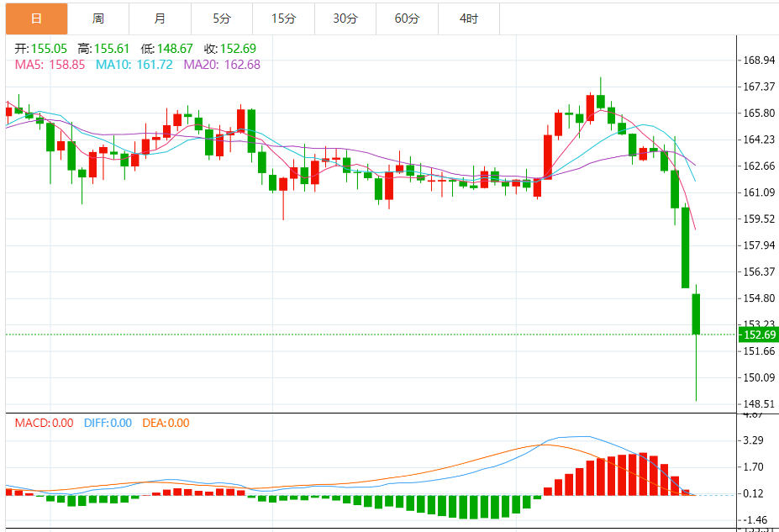
Task: Click the DEA:0.00 indicator label
Action: coord(166,424)
